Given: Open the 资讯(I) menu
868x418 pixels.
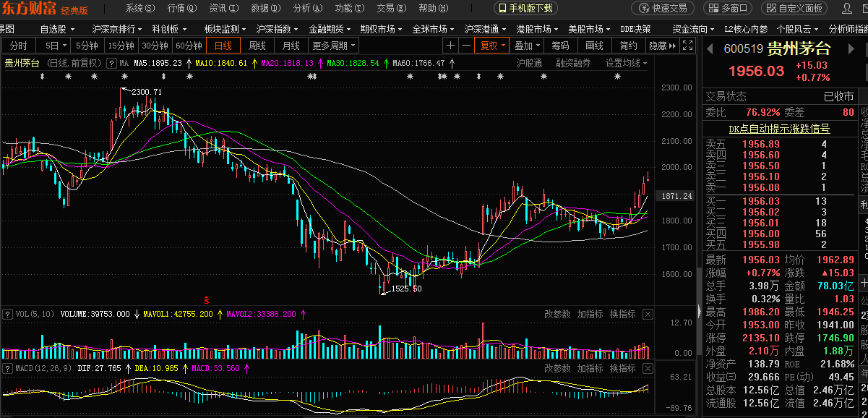Looking at the screenshot, I should (x=224, y=8).
